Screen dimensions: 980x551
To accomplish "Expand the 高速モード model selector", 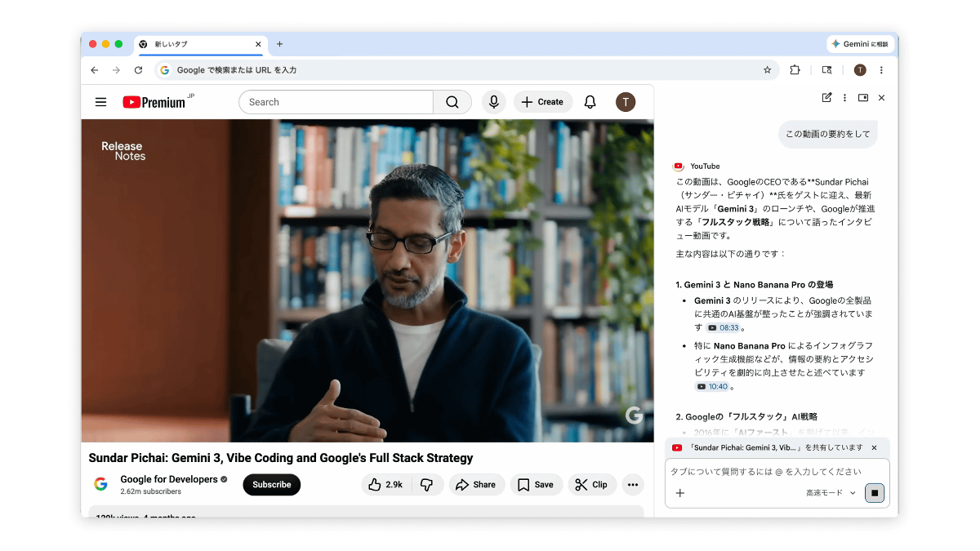I will pyautogui.click(x=831, y=493).
